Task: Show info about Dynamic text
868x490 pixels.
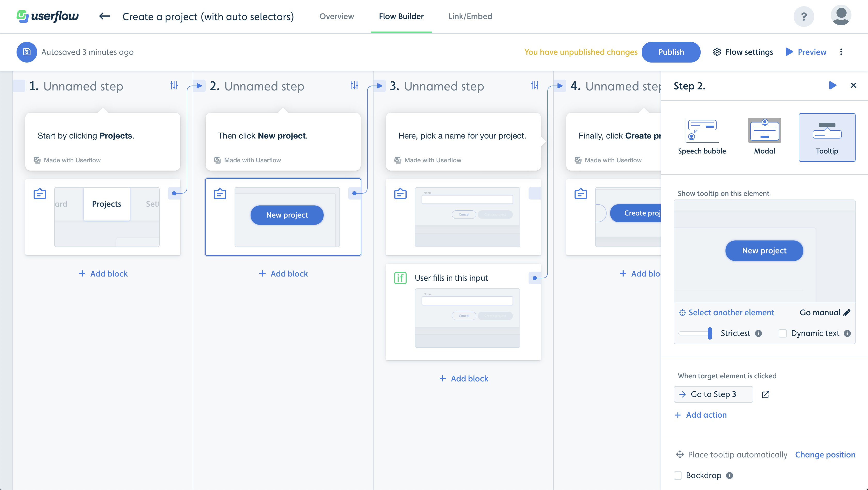Action: pos(847,333)
